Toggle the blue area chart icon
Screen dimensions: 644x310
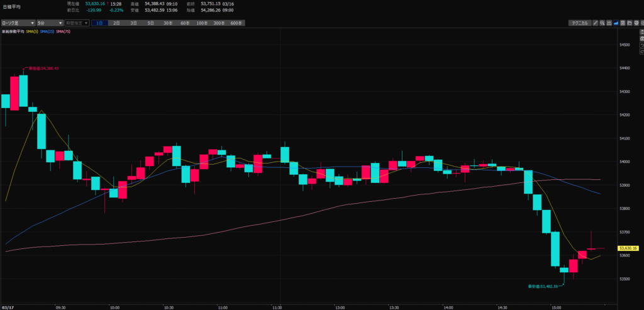(616, 23)
